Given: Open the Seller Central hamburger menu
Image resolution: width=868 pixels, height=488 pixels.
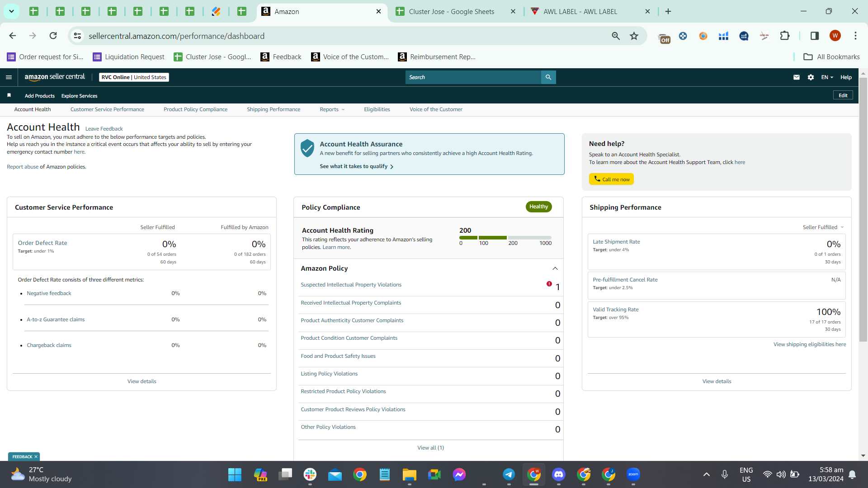Looking at the screenshot, I should 9,77.
